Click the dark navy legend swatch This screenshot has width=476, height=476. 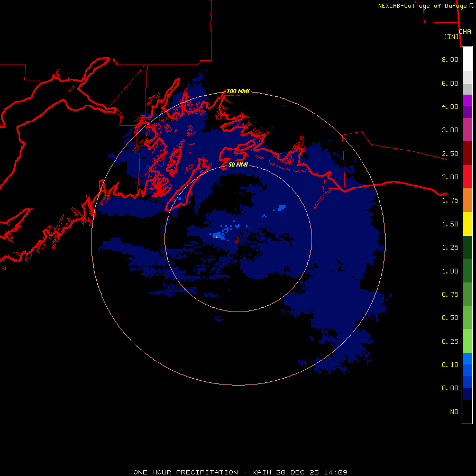coord(467,393)
